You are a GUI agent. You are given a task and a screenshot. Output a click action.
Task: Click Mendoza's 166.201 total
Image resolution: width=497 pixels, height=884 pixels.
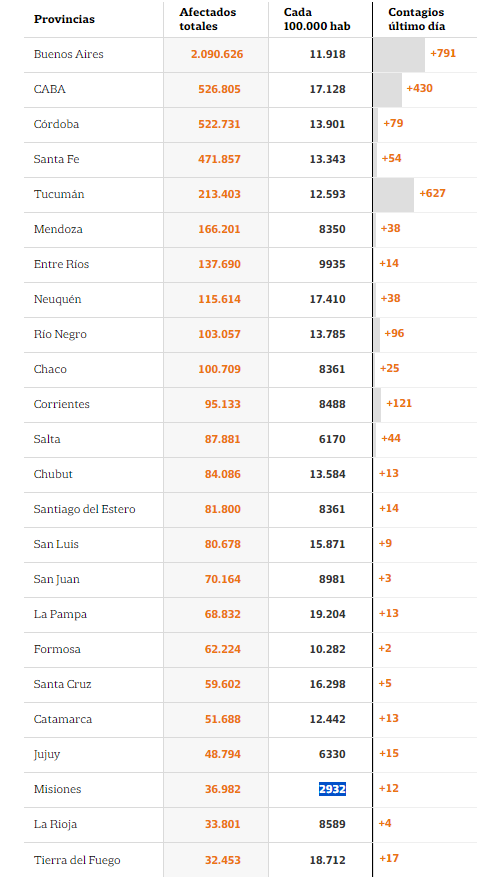(x=219, y=229)
